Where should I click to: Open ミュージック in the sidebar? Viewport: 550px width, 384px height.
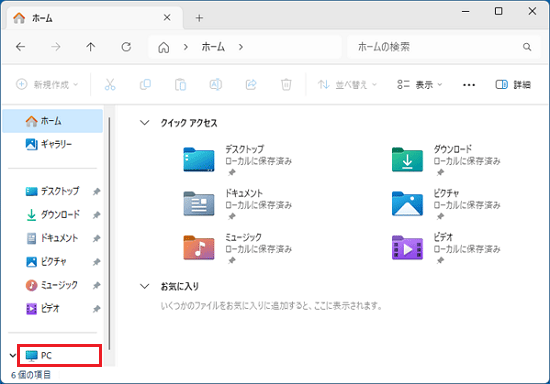pyautogui.click(x=52, y=285)
